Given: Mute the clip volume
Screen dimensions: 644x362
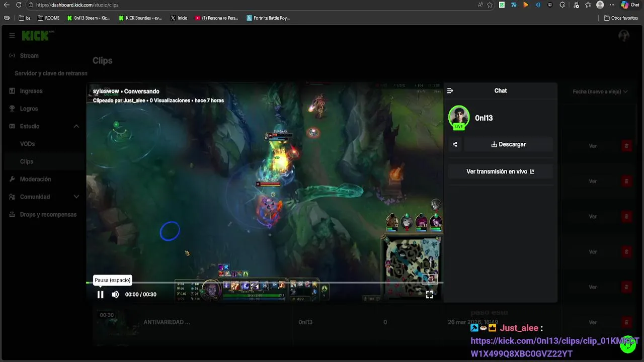Looking at the screenshot, I should pyautogui.click(x=115, y=295).
